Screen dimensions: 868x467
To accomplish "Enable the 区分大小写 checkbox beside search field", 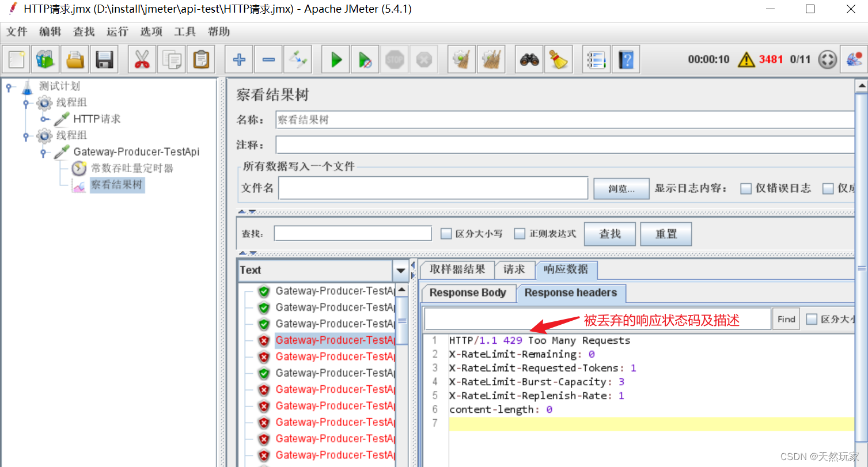I will (x=446, y=234).
